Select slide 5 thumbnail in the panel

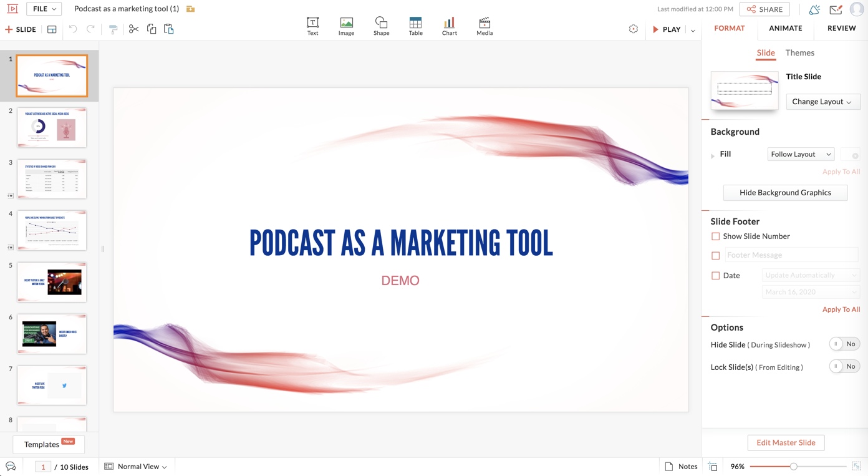[x=52, y=282]
